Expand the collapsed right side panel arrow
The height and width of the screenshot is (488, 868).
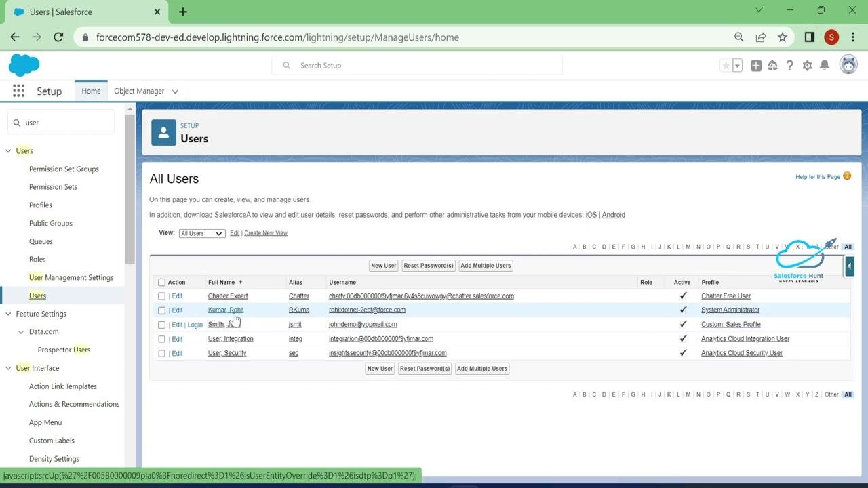point(849,266)
